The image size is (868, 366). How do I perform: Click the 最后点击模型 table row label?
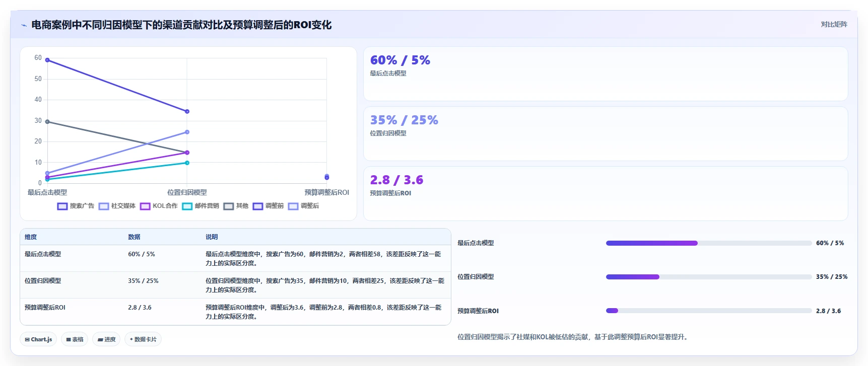pos(43,254)
